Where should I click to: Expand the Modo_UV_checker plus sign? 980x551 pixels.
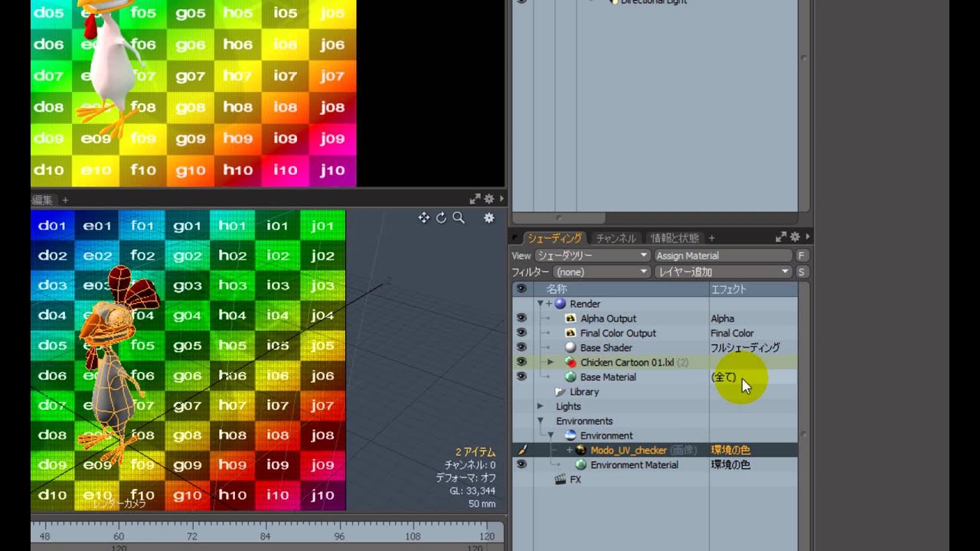[x=569, y=450]
